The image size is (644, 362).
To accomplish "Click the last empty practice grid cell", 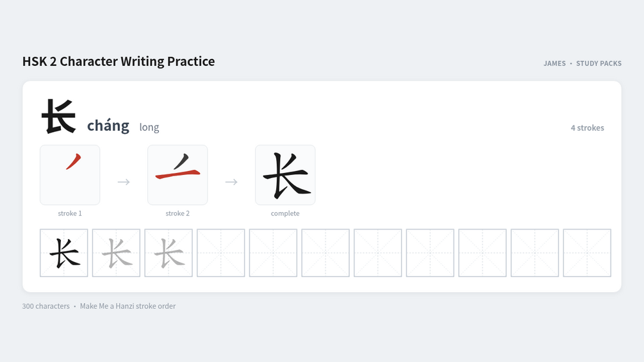I will click(587, 253).
